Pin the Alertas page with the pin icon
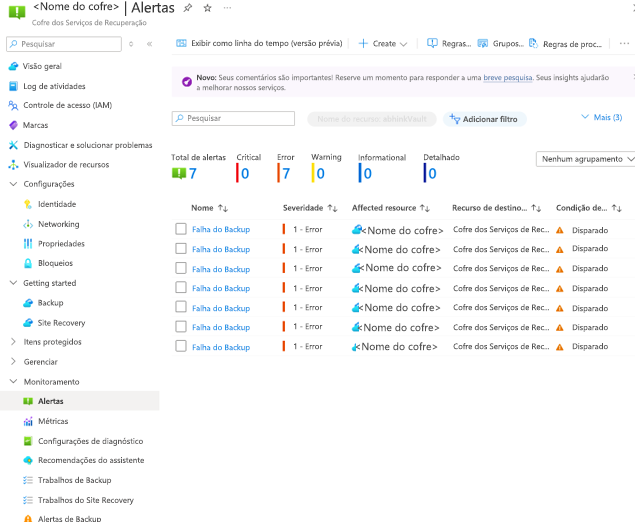This screenshot has width=635, height=522. (x=188, y=8)
